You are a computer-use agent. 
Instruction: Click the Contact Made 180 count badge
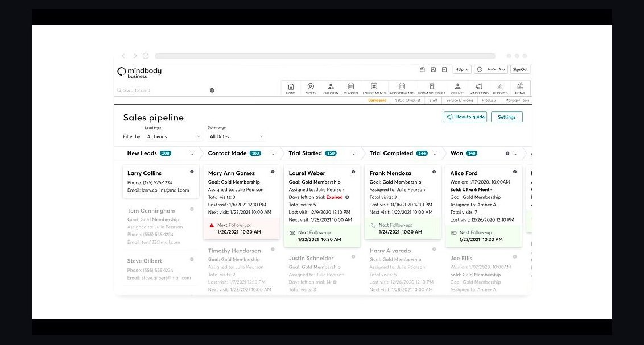pos(255,153)
